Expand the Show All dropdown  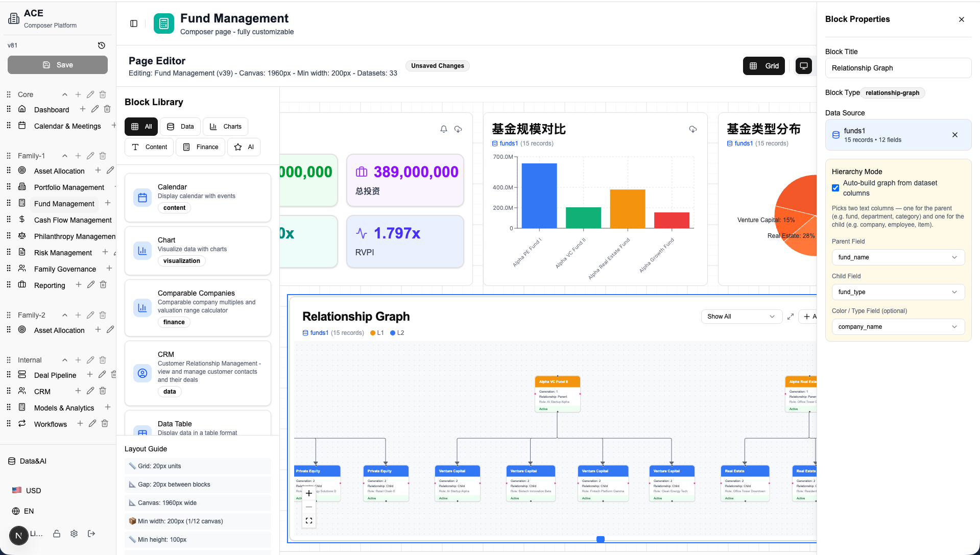click(x=741, y=317)
